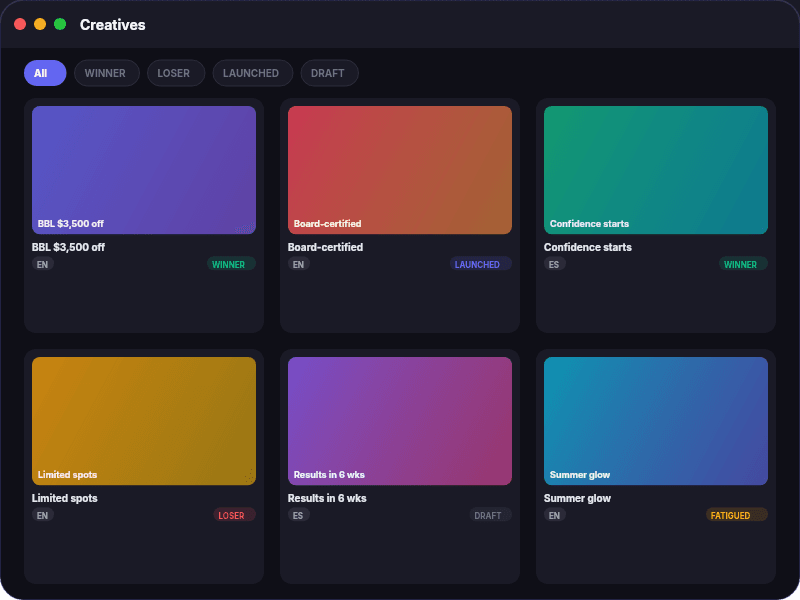Screen dimensions: 800x600
Task: Click LAUNCHED badge on Board-certified card
Action: coord(481,264)
